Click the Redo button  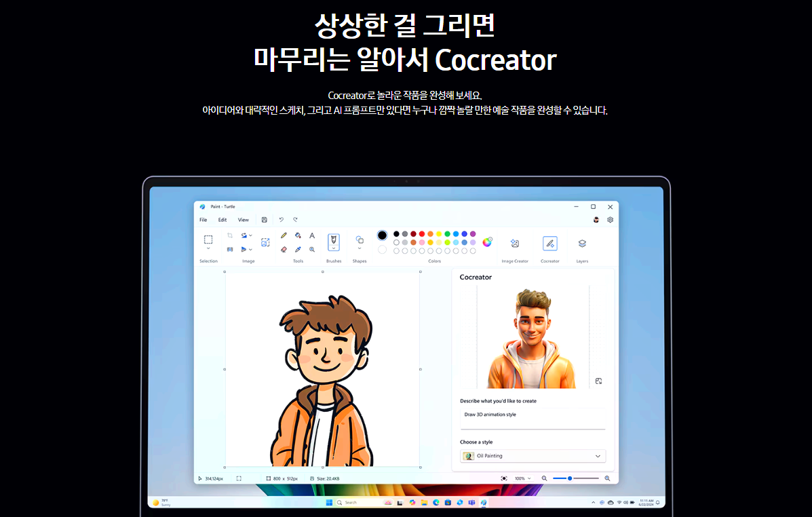pos(295,220)
